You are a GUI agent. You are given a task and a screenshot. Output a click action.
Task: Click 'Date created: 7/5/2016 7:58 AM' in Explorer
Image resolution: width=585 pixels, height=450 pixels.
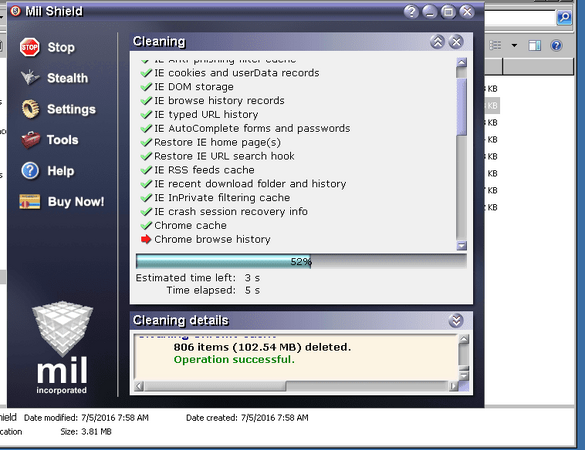coord(247,418)
